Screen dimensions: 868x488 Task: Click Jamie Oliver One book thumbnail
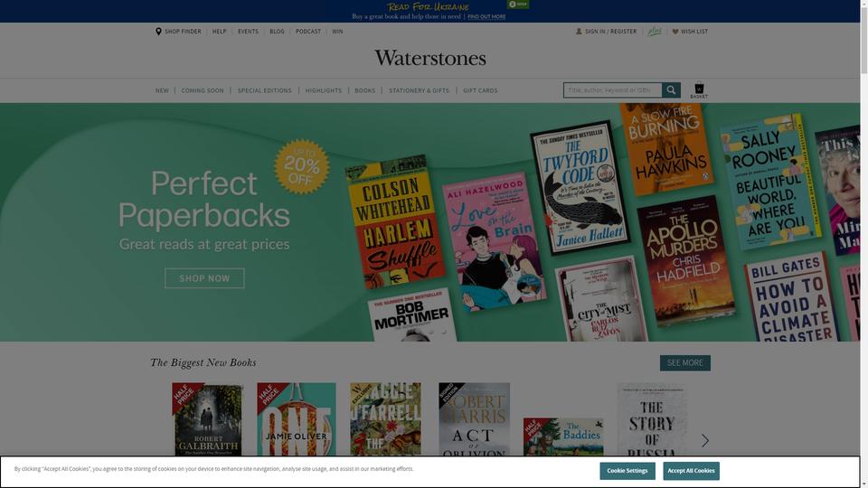click(297, 419)
